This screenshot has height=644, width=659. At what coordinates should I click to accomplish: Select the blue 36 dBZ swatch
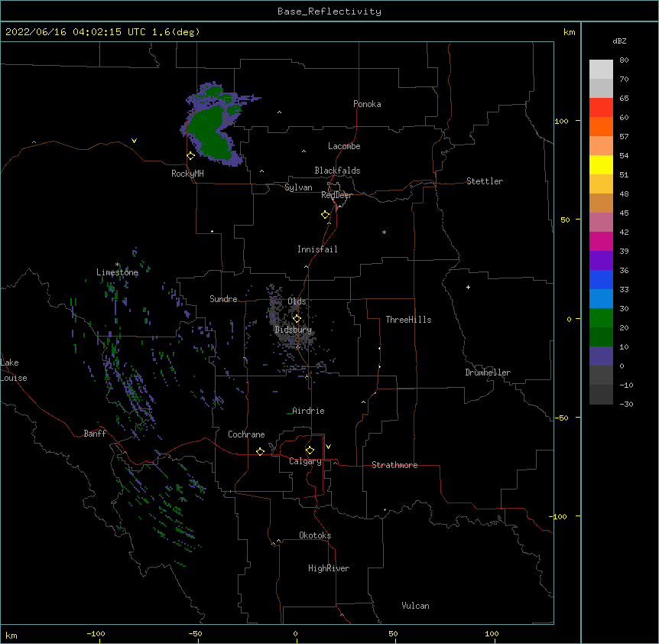[x=601, y=279]
